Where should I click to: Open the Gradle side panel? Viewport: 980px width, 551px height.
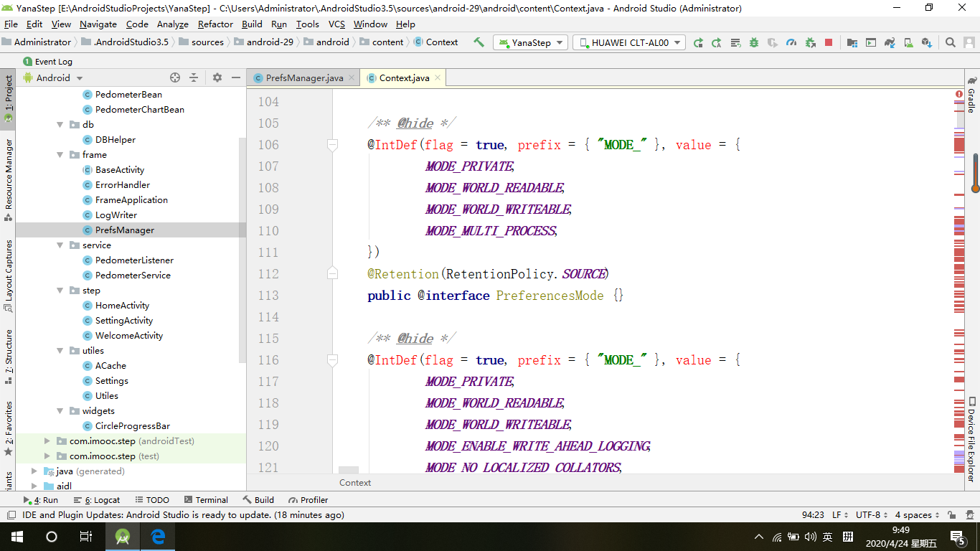coord(971,94)
